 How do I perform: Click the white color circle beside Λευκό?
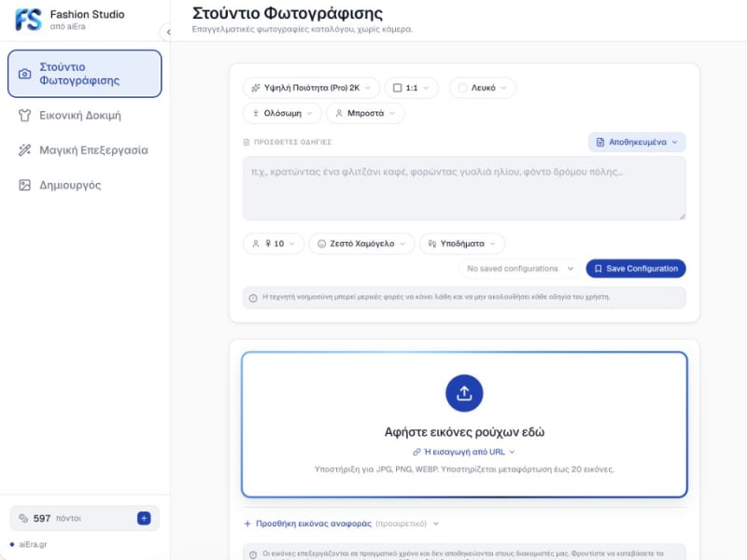(462, 88)
